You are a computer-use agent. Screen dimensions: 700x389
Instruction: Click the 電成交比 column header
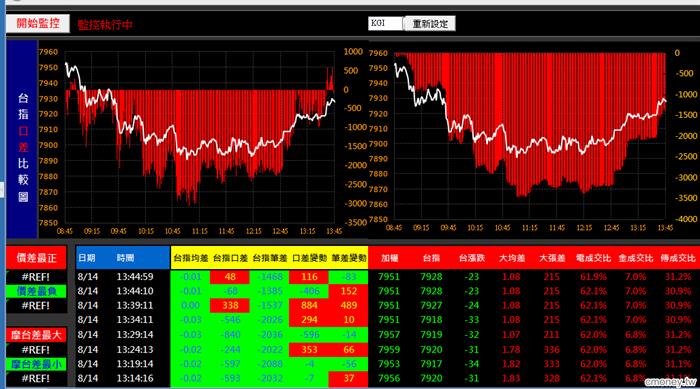point(593,258)
